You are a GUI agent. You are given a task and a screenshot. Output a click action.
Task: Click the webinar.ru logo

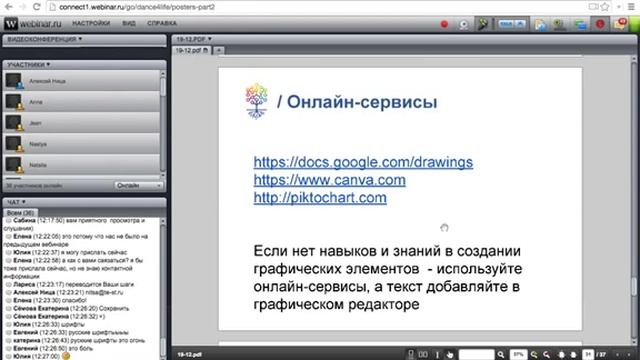click(33, 24)
